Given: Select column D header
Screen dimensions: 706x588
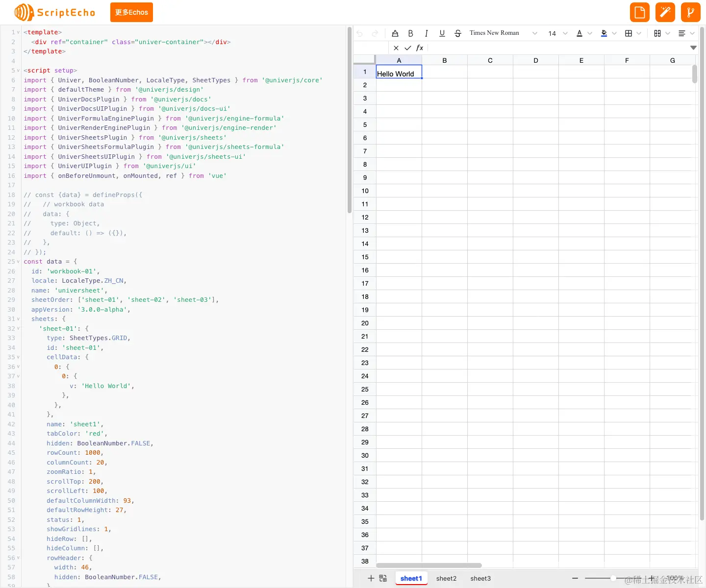Looking at the screenshot, I should coord(536,60).
